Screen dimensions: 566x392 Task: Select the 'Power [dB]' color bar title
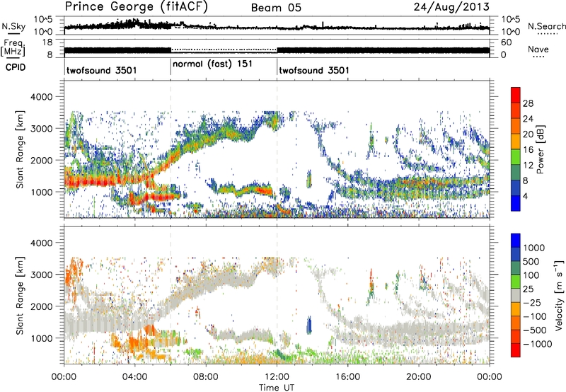click(x=540, y=149)
